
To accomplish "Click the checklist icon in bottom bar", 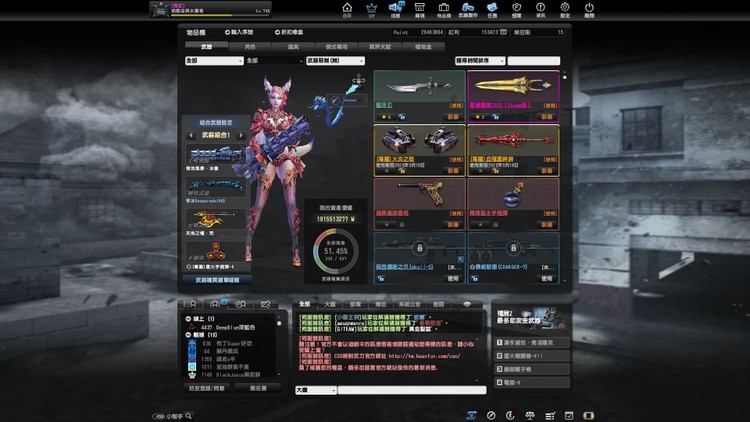I will pyautogui.click(x=550, y=415).
